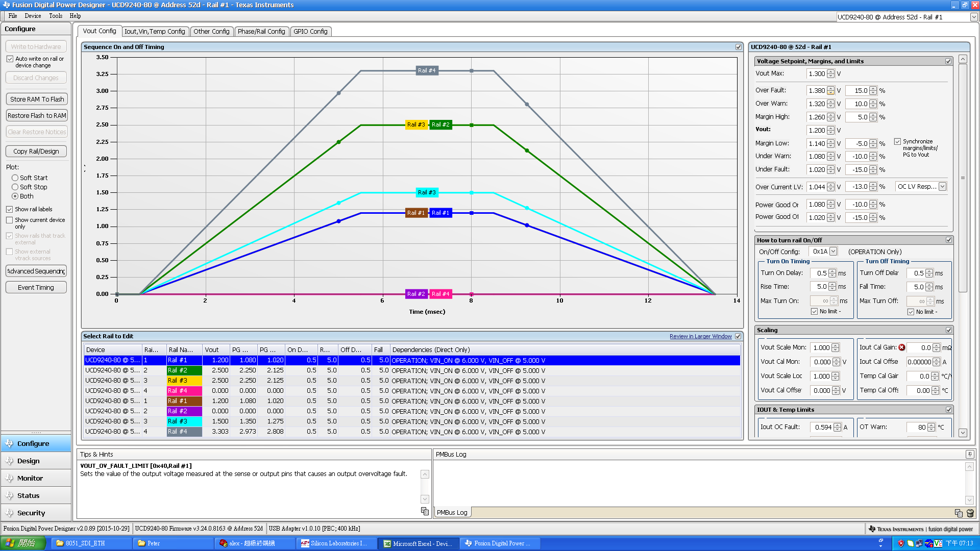Viewport: 980px width, 551px height.
Task: Switch to Phase/Rail Config tab
Action: point(261,31)
